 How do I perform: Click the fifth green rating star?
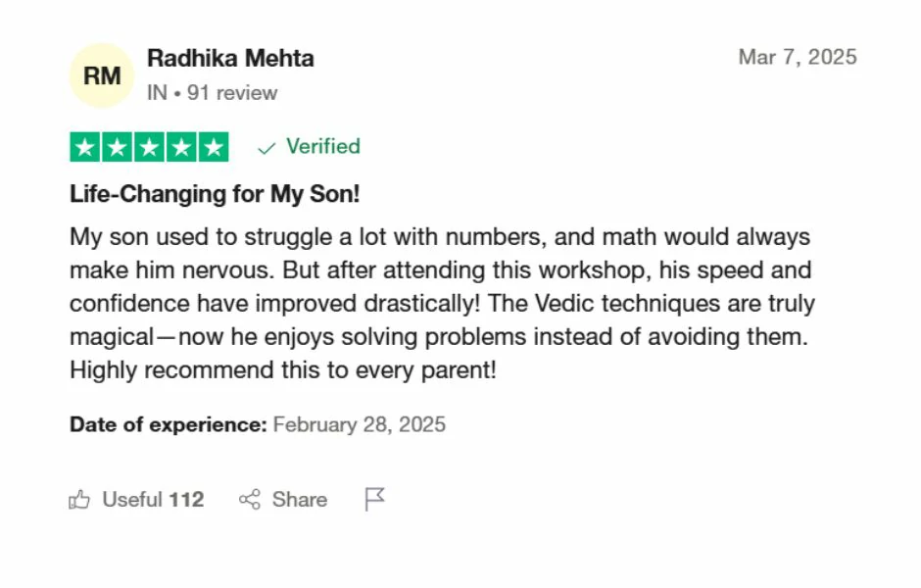(213, 147)
